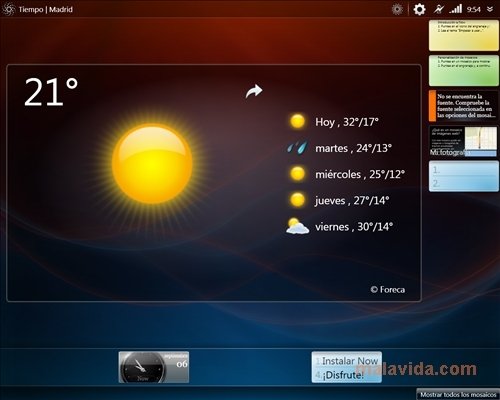
Task: Open the Instalar Now notes tile
Action: tap(347, 367)
